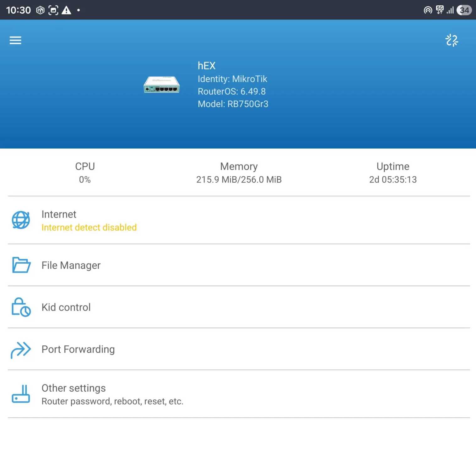The image size is (476, 451).
Task: Tap the warning triangle status bar icon
Action: click(66, 10)
